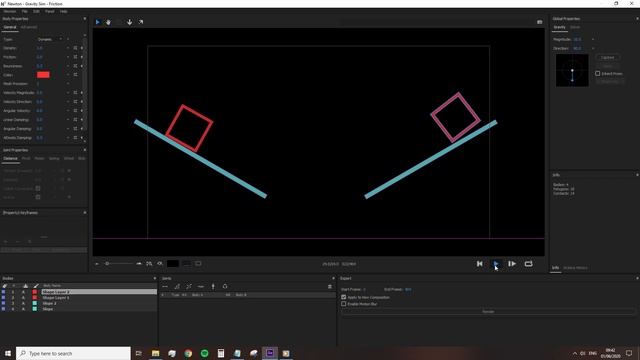640x360 pixels.
Task: Toggle blue selection box of body 1
Action: [3, 292]
